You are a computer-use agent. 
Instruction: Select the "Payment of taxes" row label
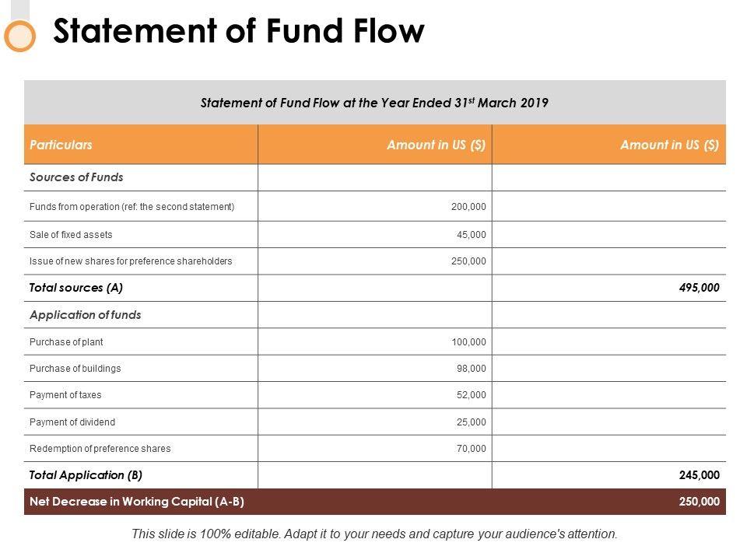click(x=65, y=395)
